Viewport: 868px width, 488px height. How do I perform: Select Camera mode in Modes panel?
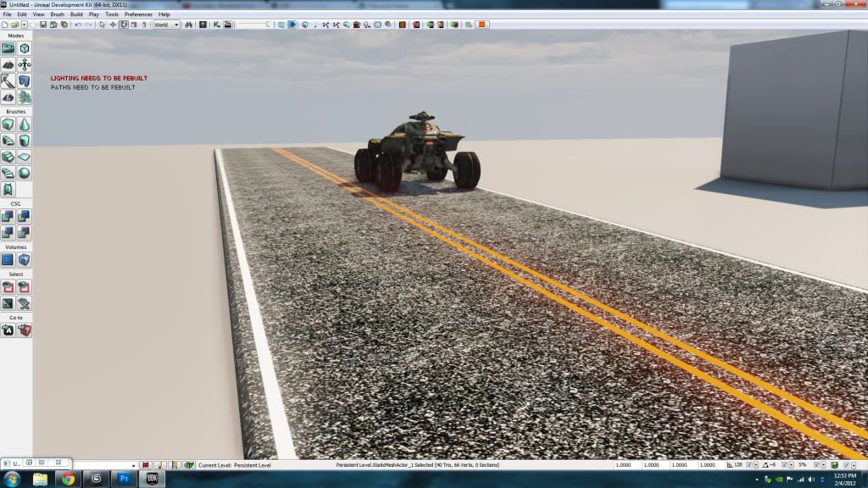(x=8, y=48)
